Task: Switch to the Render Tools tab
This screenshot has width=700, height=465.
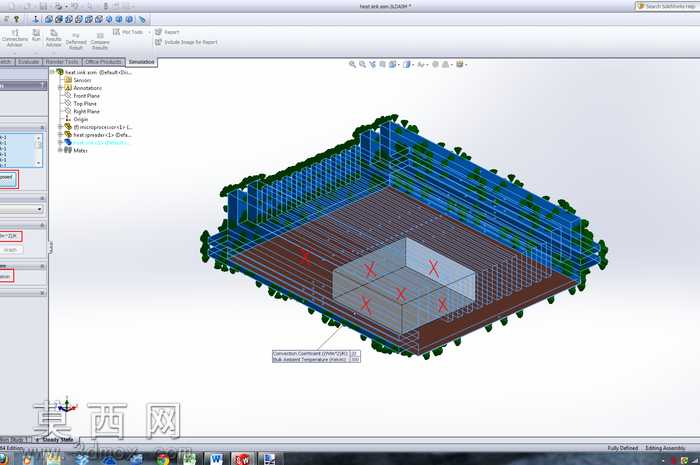Action: coord(62,62)
